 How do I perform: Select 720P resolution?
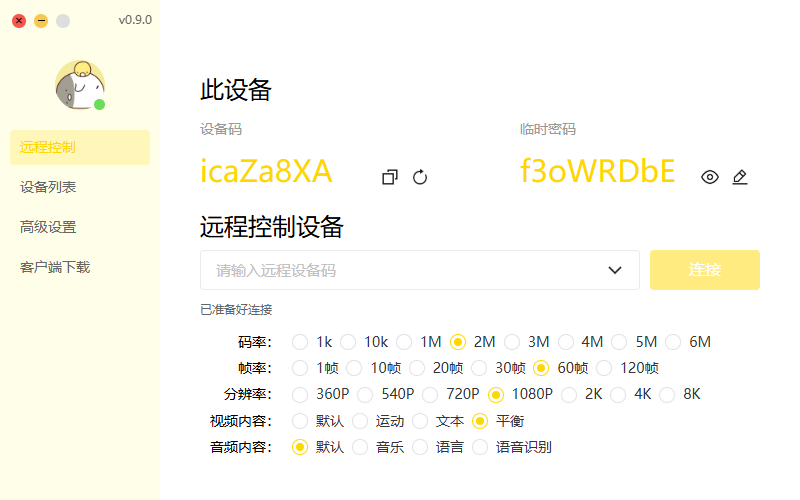coord(430,394)
